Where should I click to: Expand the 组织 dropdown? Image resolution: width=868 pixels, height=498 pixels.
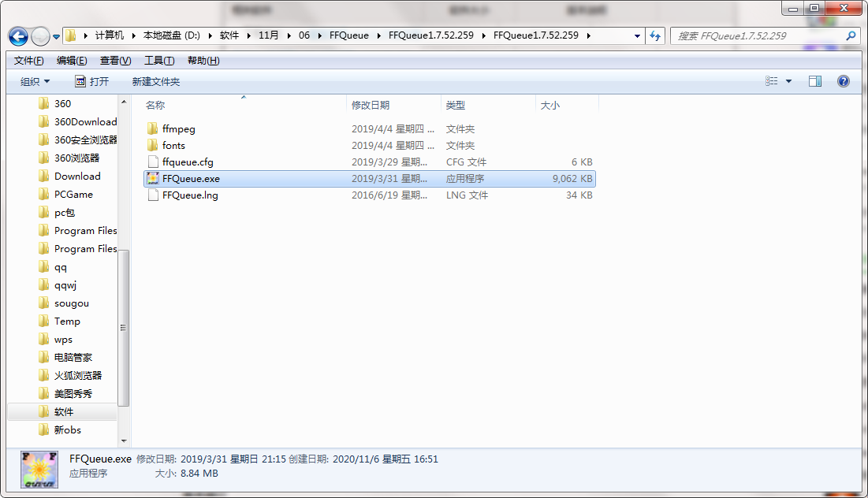point(35,82)
